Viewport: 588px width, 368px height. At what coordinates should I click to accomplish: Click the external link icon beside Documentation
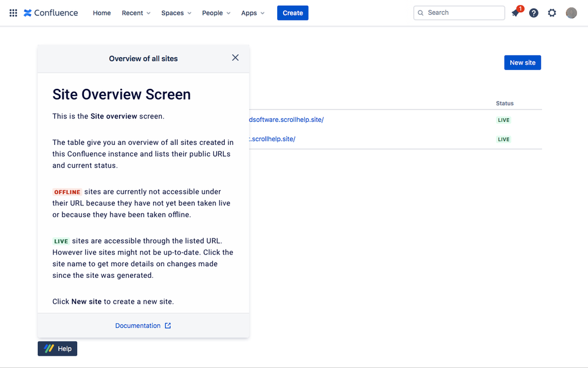click(x=168, y=326)
